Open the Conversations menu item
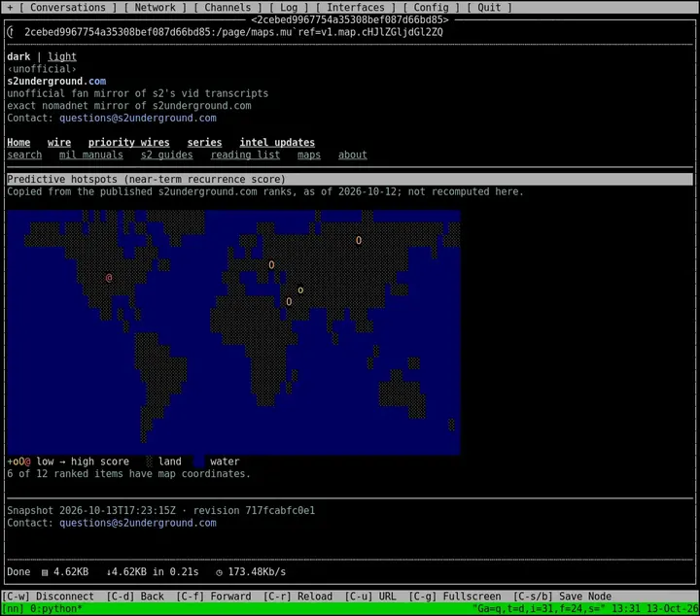 (x=68, y=7)
